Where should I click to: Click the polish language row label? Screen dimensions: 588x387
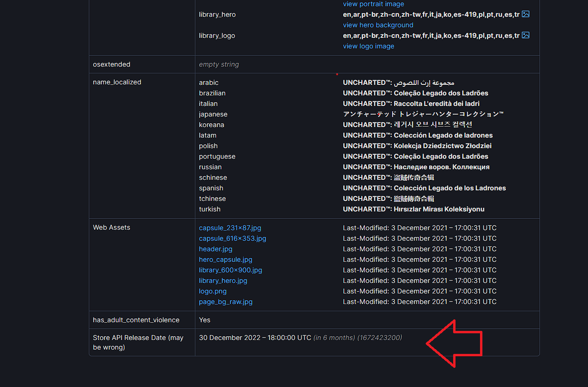(x=208, y=146)
